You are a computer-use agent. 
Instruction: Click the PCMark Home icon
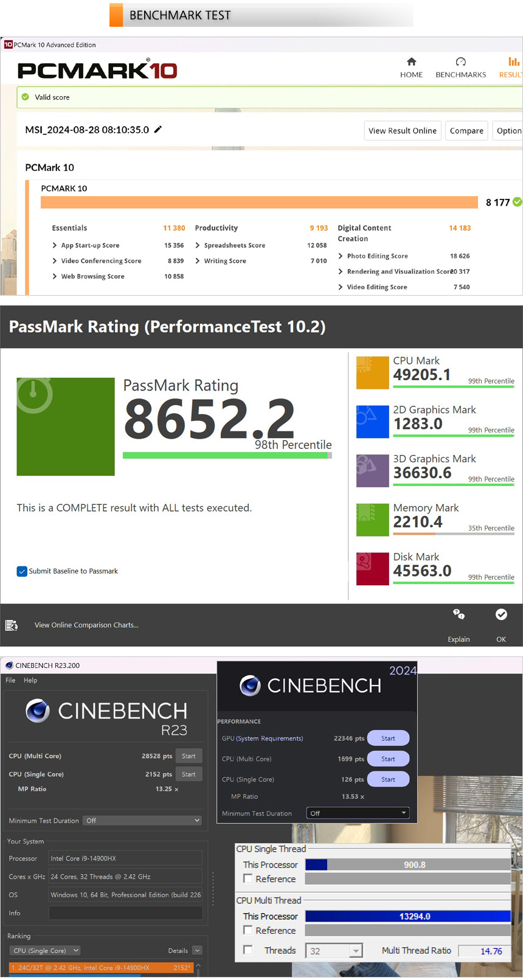(411, 62)
